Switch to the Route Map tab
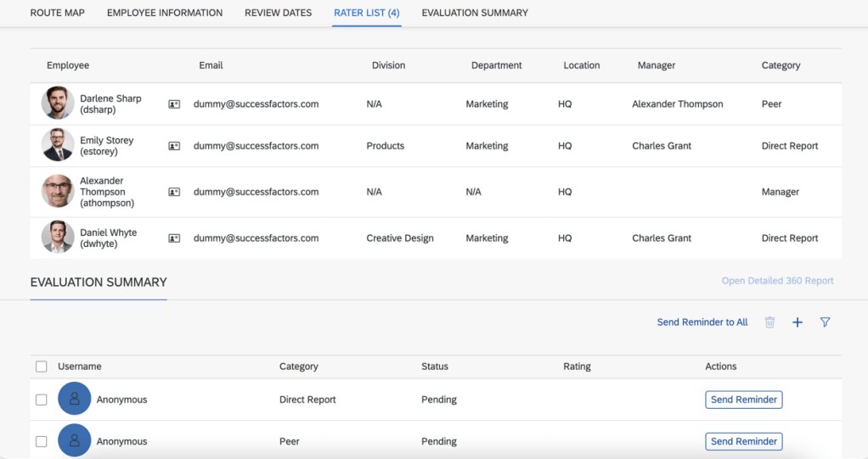The width and height of the screenshot is (868, 459). [58, 13]
